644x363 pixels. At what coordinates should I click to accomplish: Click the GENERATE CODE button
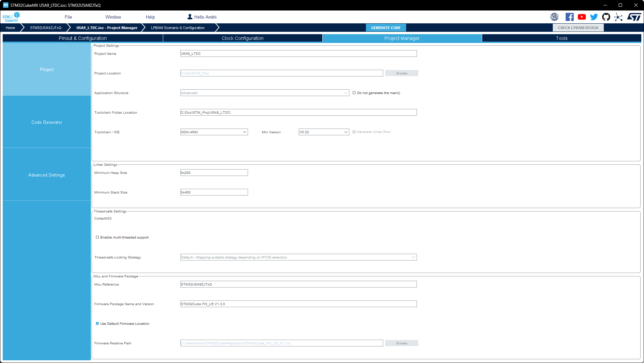[386, 28]
